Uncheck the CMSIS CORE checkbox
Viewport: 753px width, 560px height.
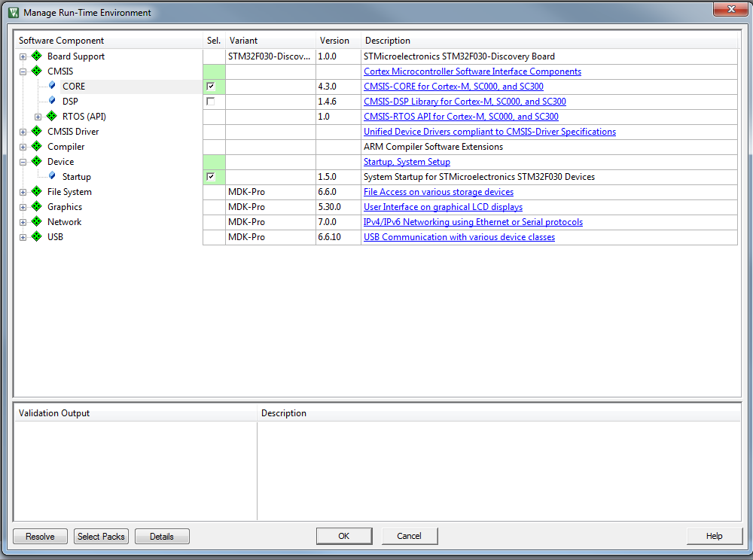tap(210, 87)
